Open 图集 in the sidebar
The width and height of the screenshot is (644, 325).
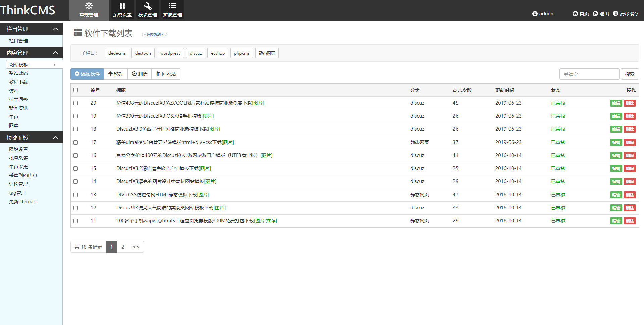pos(14,125)
